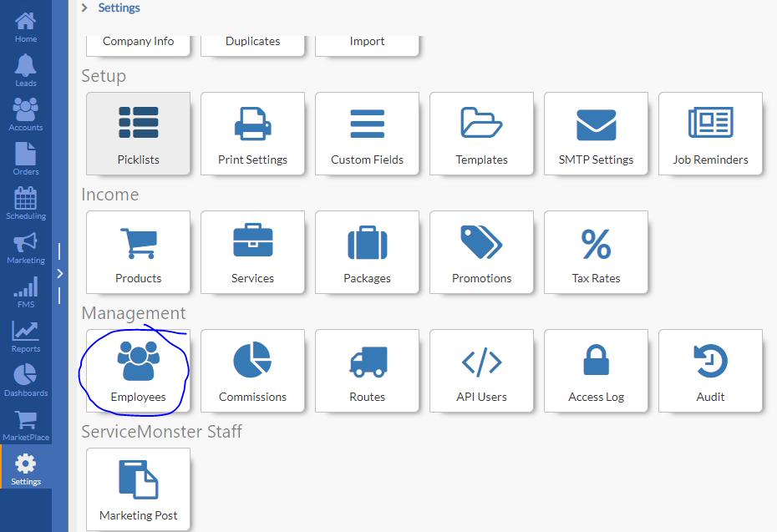777x532 pixels.
Task: Go to Home in the sidebar
Action: tap(26, 27)
